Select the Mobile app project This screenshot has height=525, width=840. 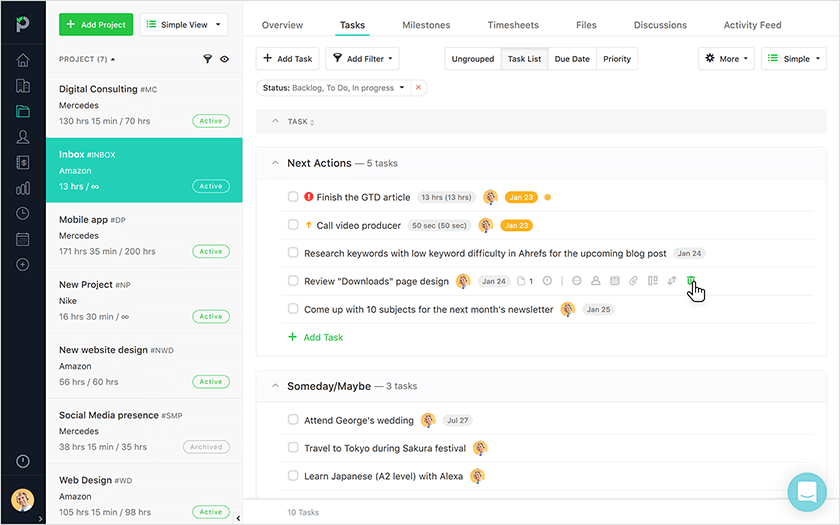144,235
